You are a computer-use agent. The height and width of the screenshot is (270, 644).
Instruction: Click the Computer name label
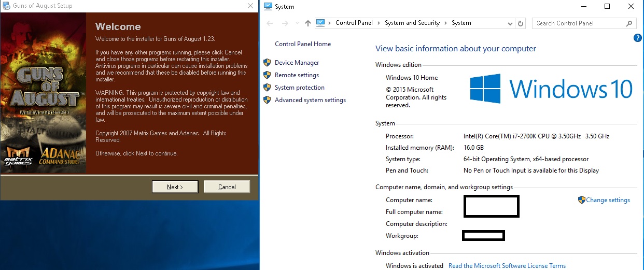coord(409,200)
